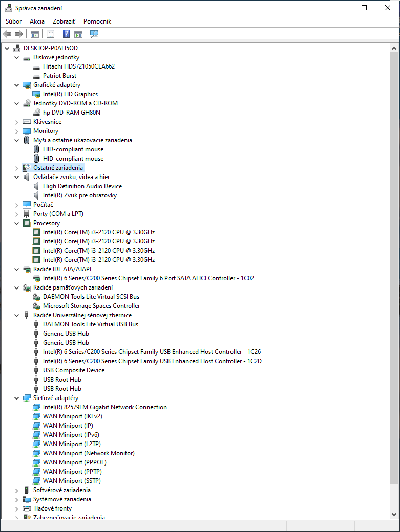Open the Pomocník menu

click(97, 21)
